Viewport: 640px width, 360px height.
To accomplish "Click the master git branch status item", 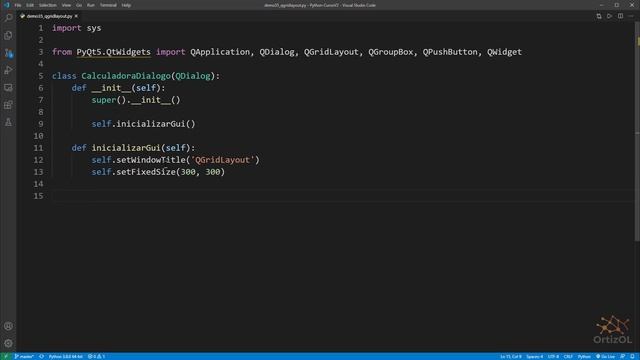I will tap(24, 356).
